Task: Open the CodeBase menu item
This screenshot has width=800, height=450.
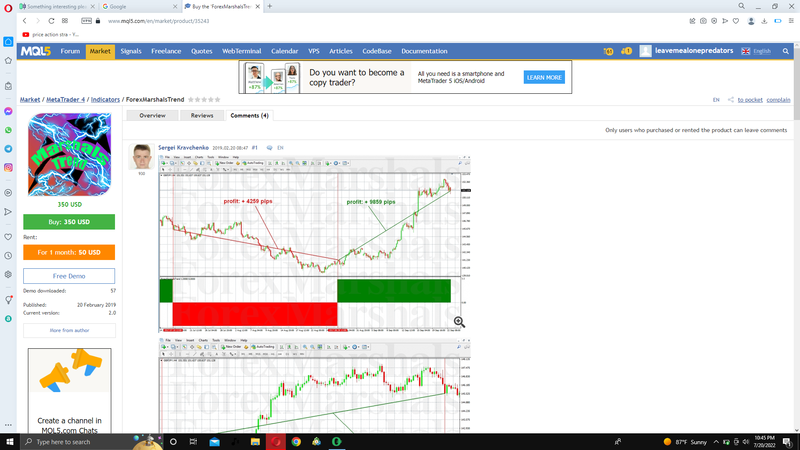Action: [377, 51]
